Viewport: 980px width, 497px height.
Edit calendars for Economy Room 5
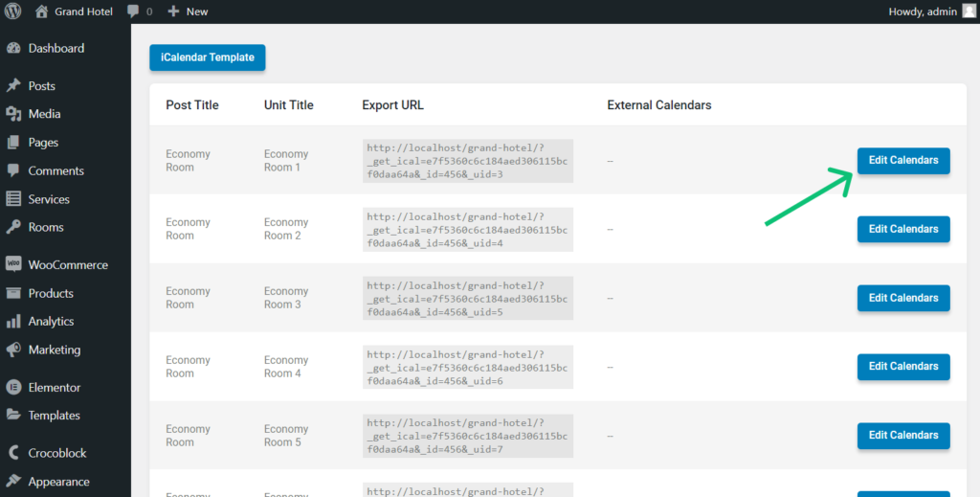(x=903, y=436)
